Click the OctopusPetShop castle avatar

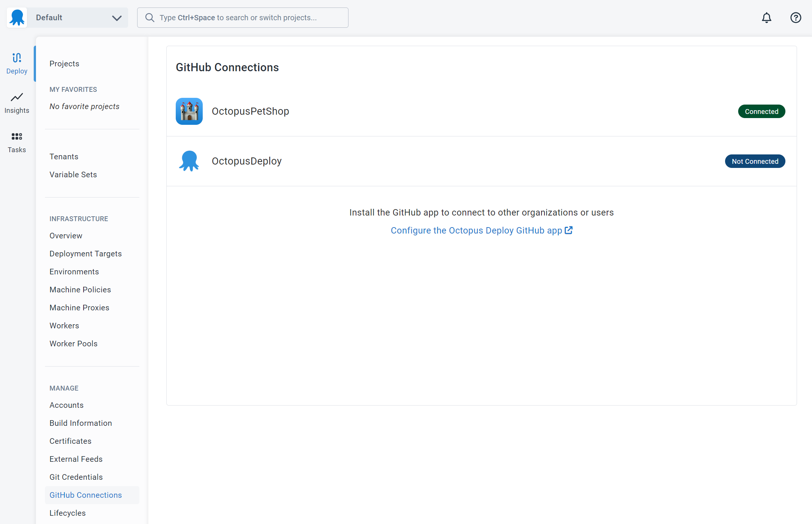tap(189, 111)
